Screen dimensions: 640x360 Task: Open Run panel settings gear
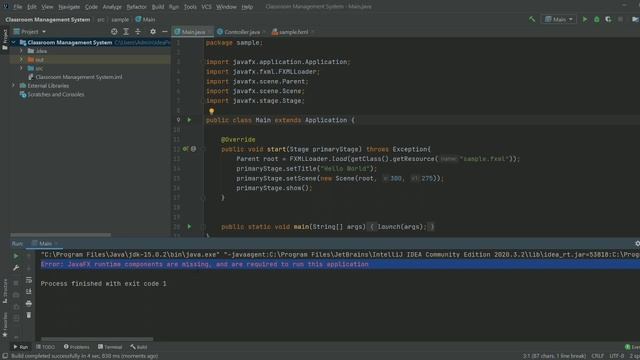point(637,243)
